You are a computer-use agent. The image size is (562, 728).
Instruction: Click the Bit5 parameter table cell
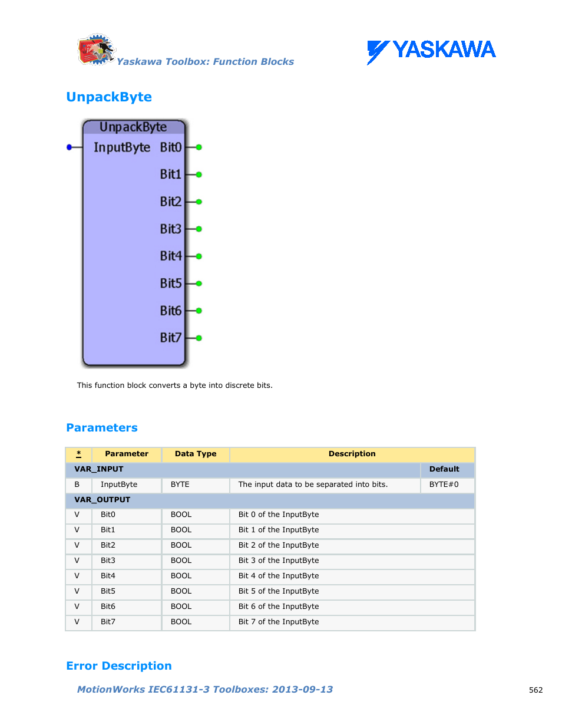click(127, 591)
